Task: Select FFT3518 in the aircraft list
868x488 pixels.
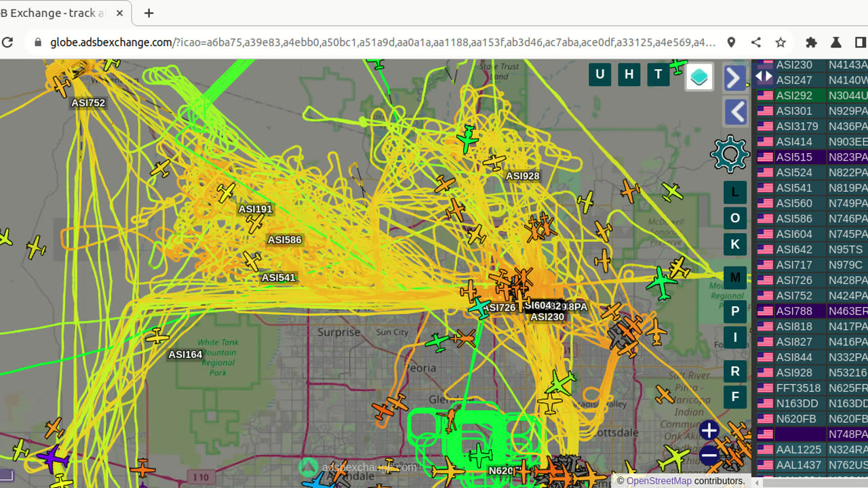Action: point(811,388)
